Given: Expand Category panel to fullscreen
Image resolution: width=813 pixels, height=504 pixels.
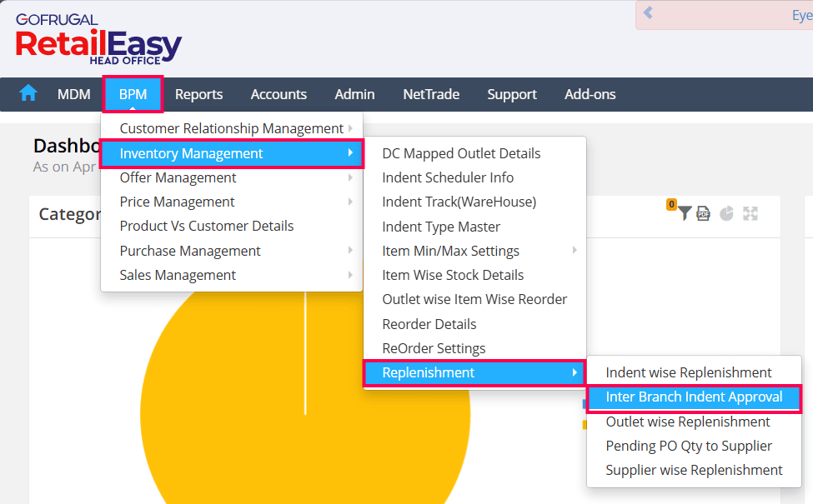Looking at the screenshot, I should tap(750, 213).
